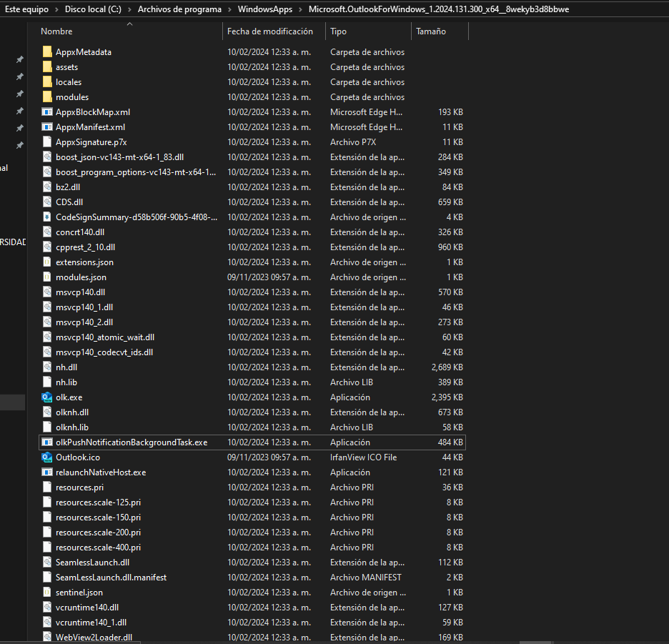
Task: Click the AppxSignature.p7x file icon
Action: (x=47, y=142)
